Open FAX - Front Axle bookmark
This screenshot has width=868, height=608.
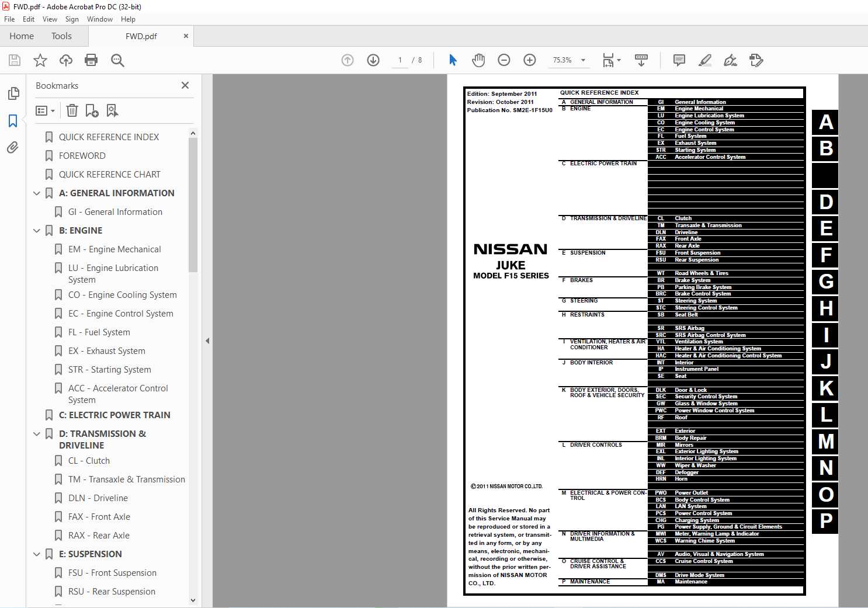pyautogui.click(x=99, y=517)
